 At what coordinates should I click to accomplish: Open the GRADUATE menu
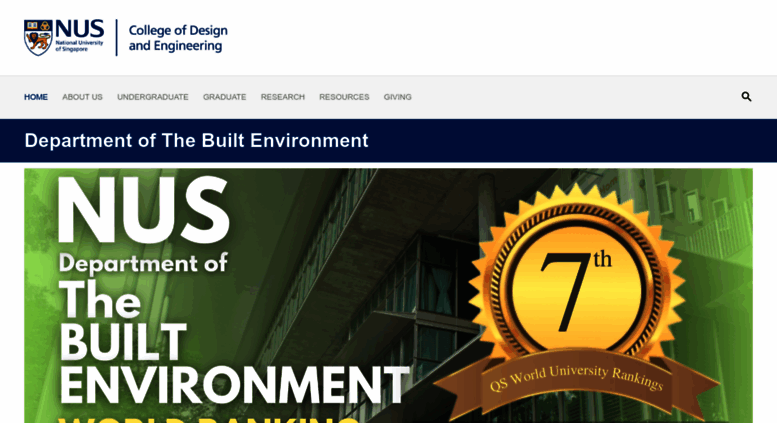click(x=224, y=97)
